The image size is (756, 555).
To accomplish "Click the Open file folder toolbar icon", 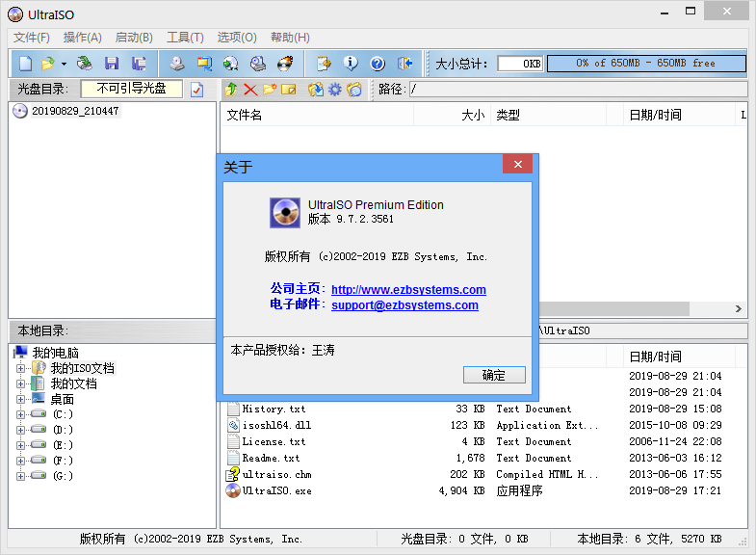I will point(48,64).
